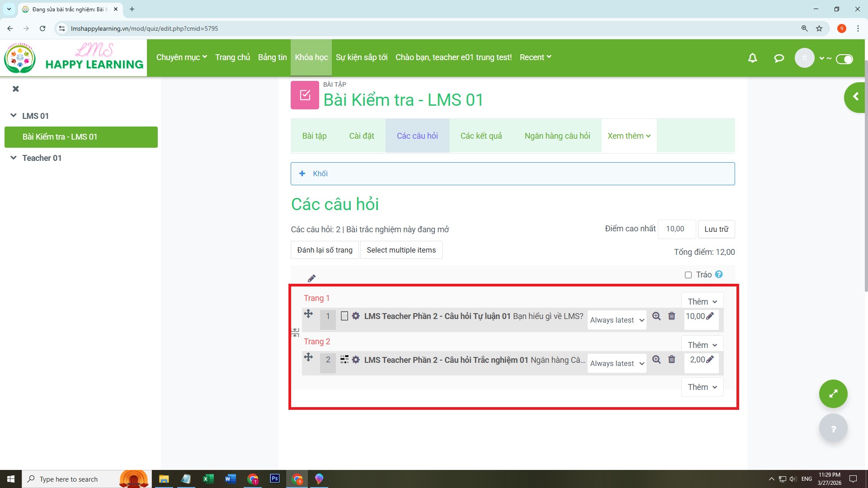Delete question 2 using trash icon

pos(672,360)
